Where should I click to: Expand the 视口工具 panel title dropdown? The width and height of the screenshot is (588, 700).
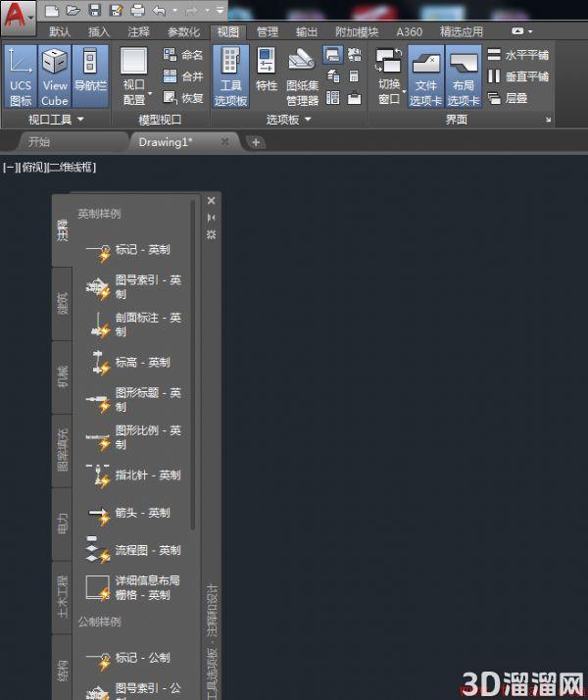(x=56, y=120)
